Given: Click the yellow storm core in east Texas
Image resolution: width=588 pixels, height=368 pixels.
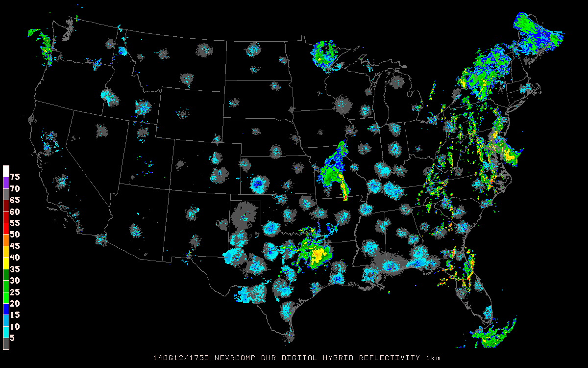Looking at the screenshot, I should [319, 255].
